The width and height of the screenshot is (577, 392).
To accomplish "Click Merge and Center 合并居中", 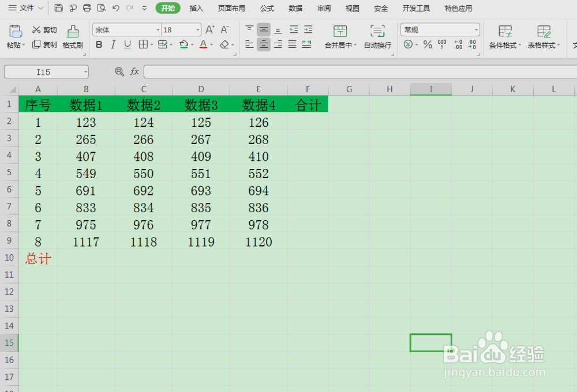I will 340,37.
